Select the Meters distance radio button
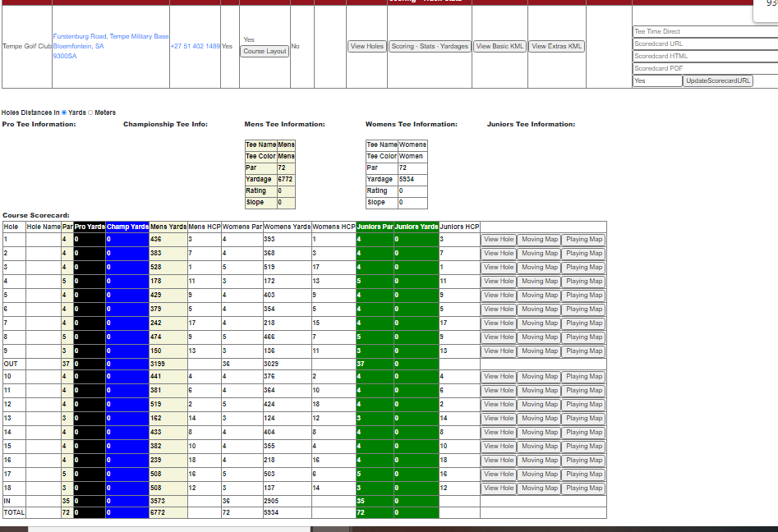 pos(90,112)
